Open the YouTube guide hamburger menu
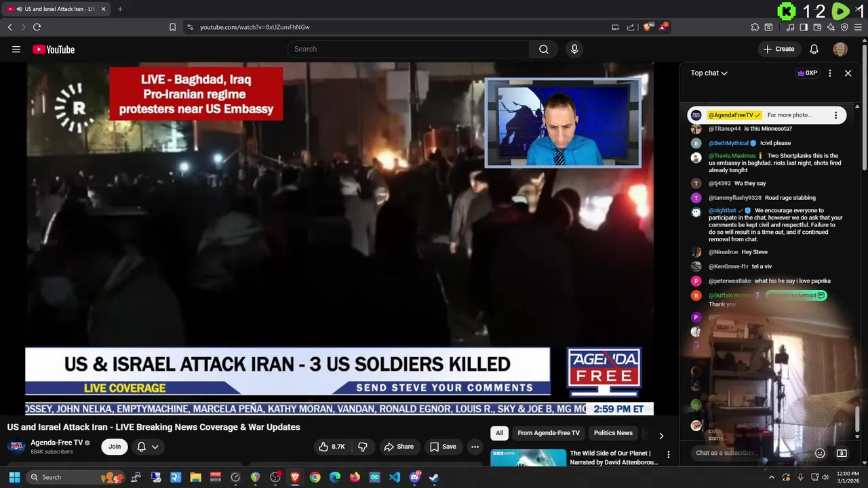Viewport: 868px width, 488px height. (x=16, y=49)
